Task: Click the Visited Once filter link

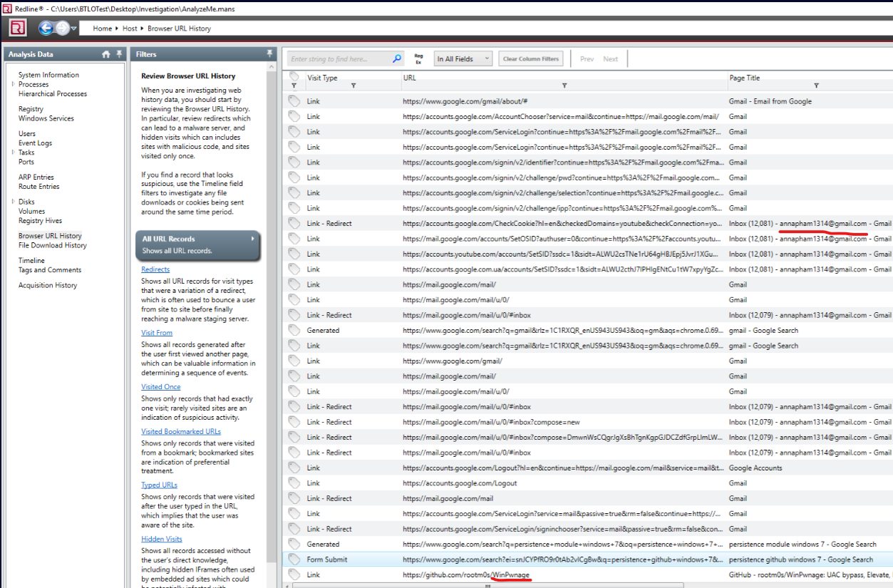Action: pyautogui.click(x=161, y=387)
